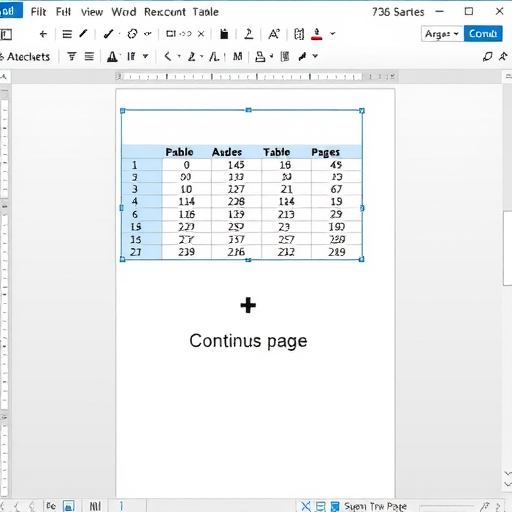
Task: Click the clipboard paste icon
Action: tap(224, 34)
